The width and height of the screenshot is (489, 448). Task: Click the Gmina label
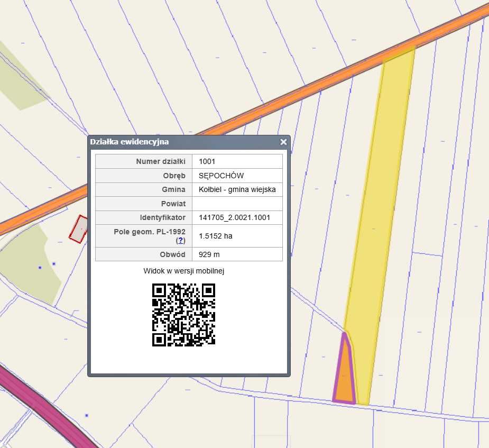click(173, 189)
